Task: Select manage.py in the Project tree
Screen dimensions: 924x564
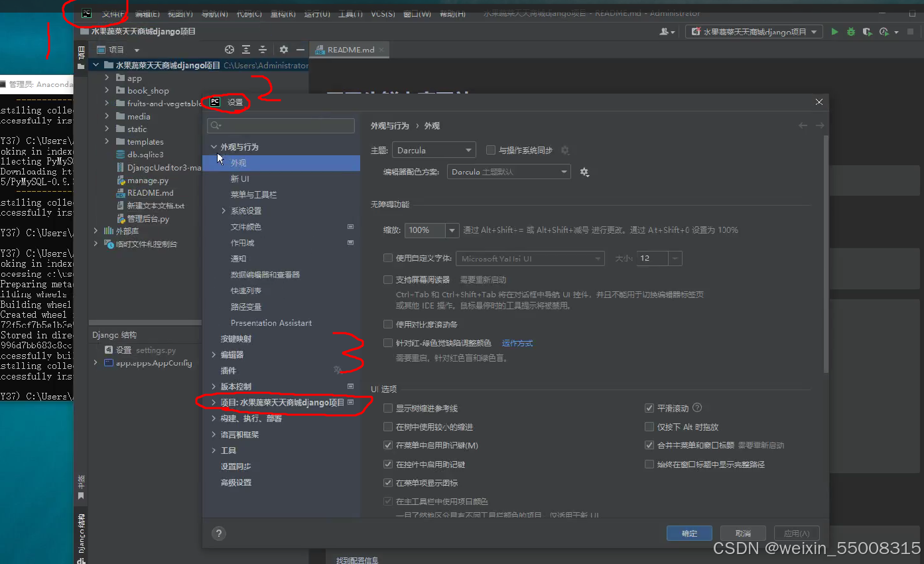Action: (148, 180)
